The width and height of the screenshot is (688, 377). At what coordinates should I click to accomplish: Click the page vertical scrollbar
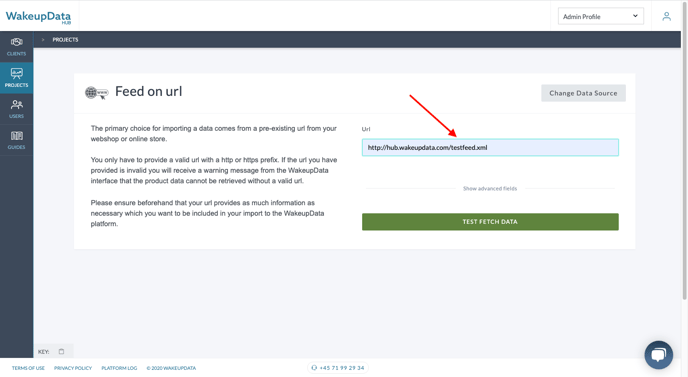[x=684, y=151]
